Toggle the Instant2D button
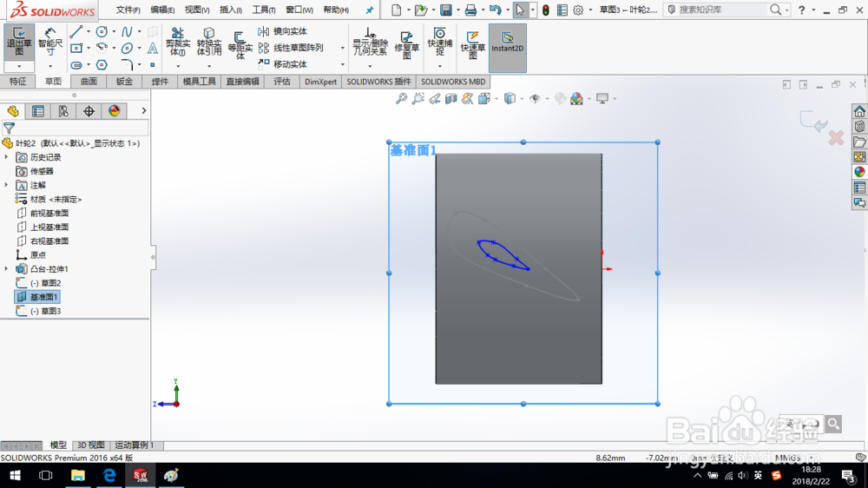 pos(507,48)
